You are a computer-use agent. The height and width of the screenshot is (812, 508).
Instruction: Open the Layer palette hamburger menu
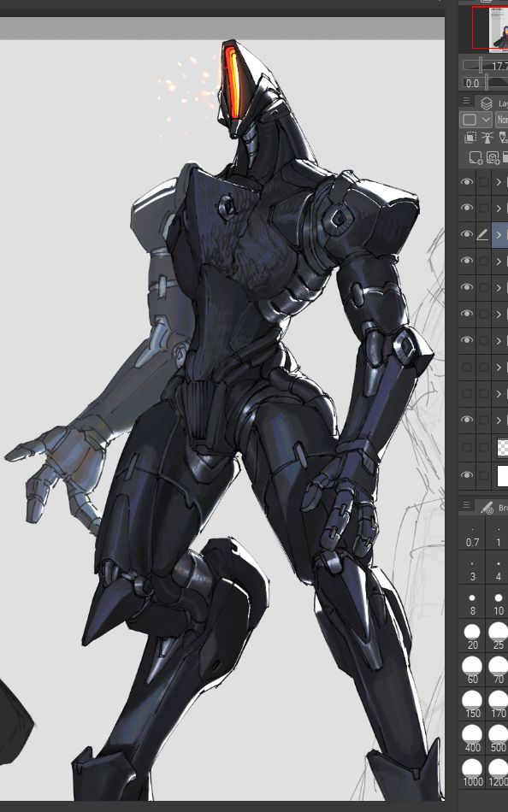(466, 102)
